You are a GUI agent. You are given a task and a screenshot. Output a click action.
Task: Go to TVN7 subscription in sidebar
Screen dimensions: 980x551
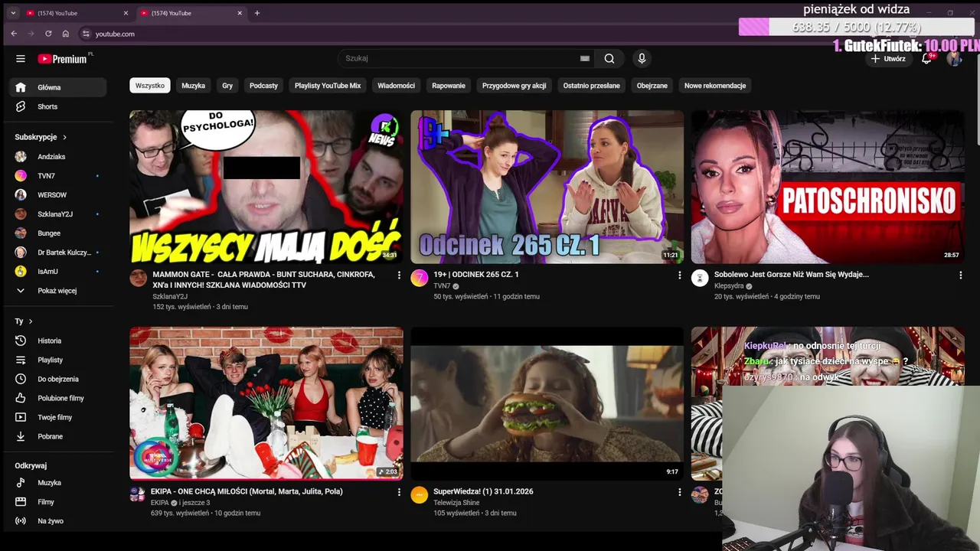pyautogui.click(x=58, y=176)
